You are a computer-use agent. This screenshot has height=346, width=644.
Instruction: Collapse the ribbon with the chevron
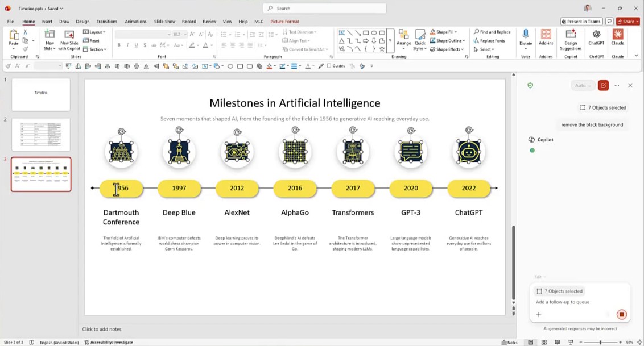click(637, 56)
